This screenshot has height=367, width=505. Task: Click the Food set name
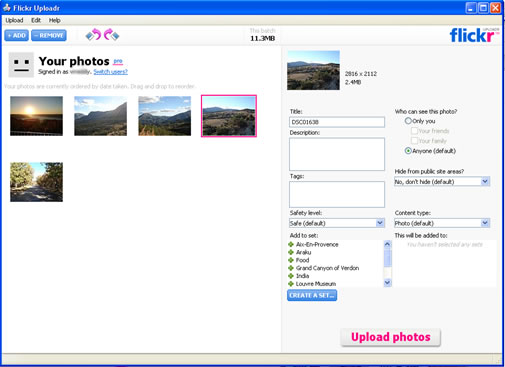(x=302, y=260)
